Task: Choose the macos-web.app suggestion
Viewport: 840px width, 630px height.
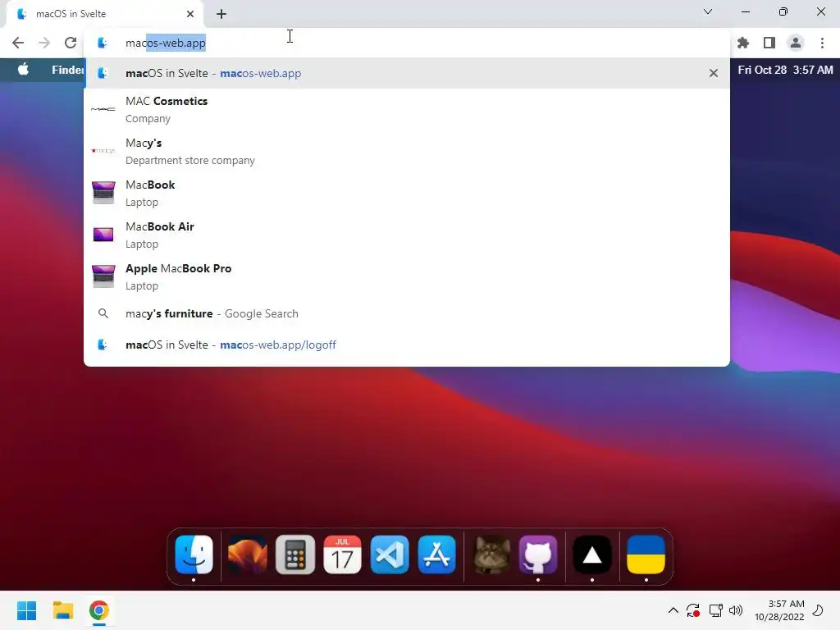Action: click(x=407, y=73)
